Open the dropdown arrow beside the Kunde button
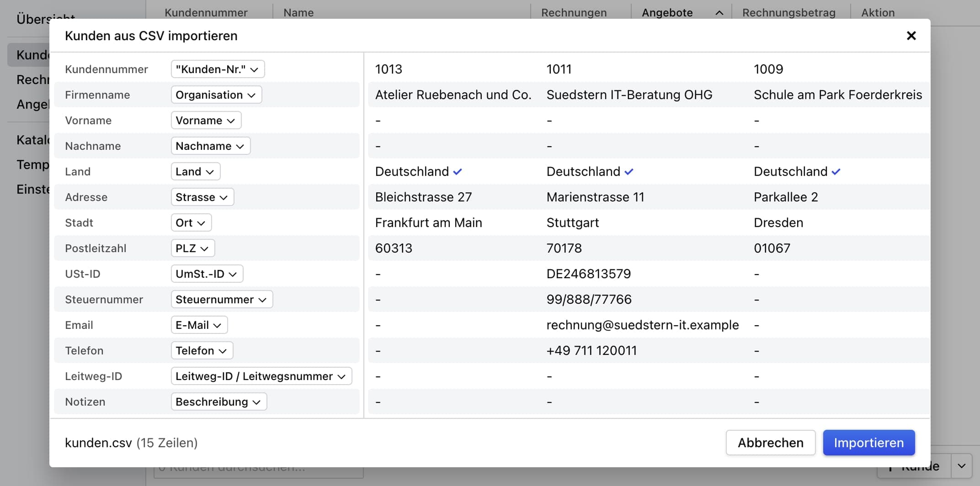Screen dimensions: 980x486 961,466
